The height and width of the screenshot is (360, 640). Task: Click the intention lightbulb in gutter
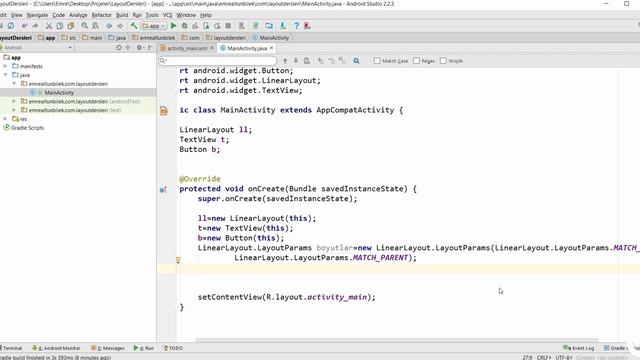pyautogui.click(x=178, y=260)
